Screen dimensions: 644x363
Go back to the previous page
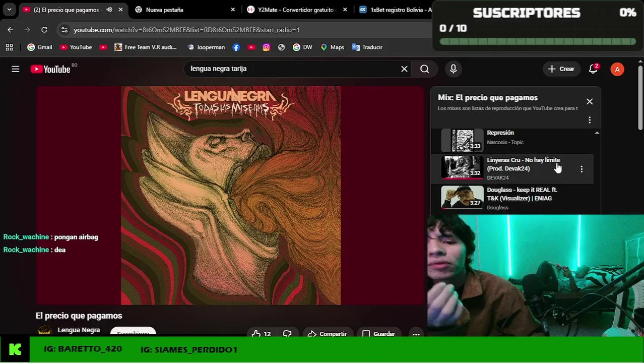[11, 30]
